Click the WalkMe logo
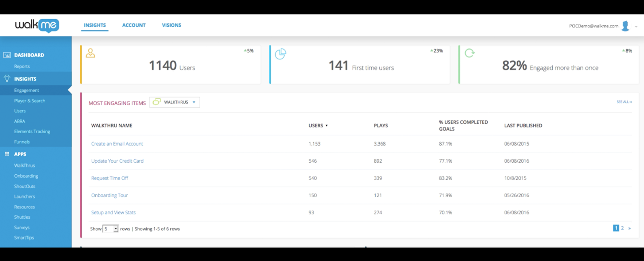This screenshot has width=644, height=261. click(37, 25)
